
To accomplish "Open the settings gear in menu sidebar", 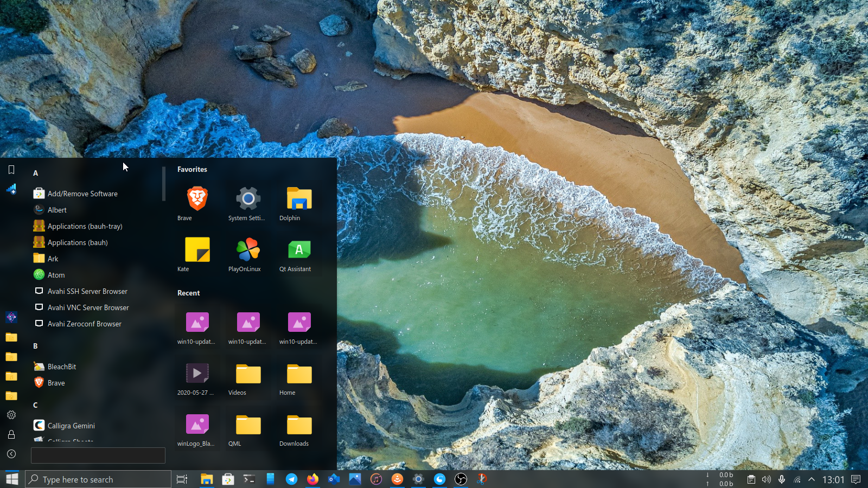I will point(11,415).
